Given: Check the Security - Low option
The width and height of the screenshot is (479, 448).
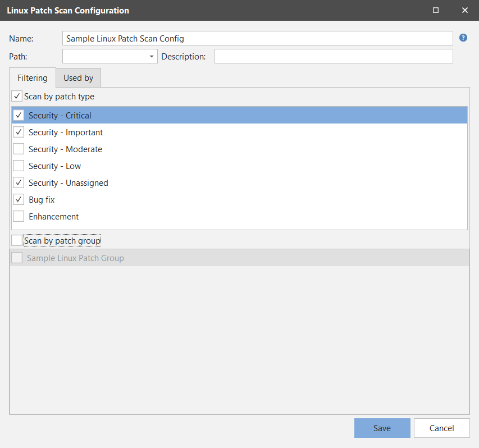Looking at the screenshot, I should coord(19,166).
